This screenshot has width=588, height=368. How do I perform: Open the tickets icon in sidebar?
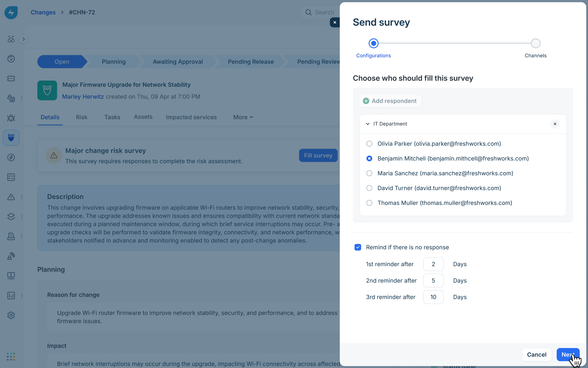(11, 79)
